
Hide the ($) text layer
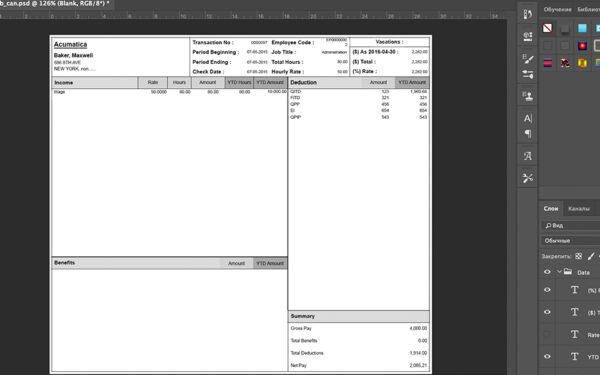coord(547,312)
